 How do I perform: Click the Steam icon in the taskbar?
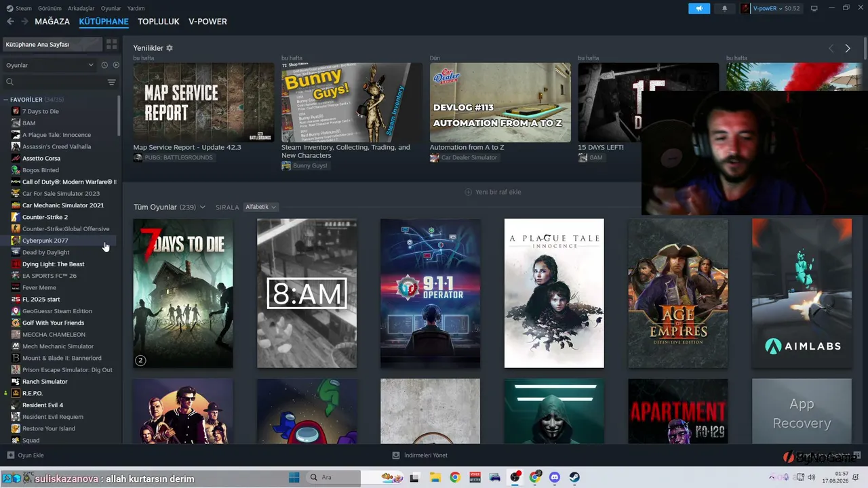click(x=574, y=477)
